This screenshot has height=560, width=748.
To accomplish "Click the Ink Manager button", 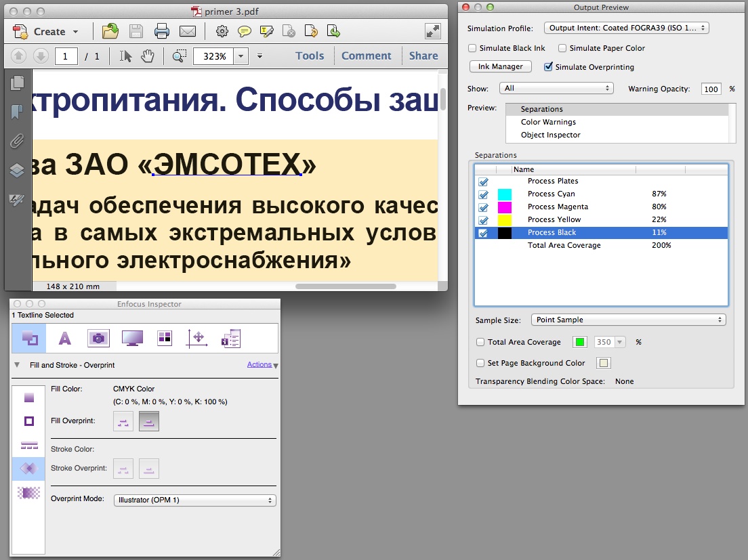I will 501,67.
